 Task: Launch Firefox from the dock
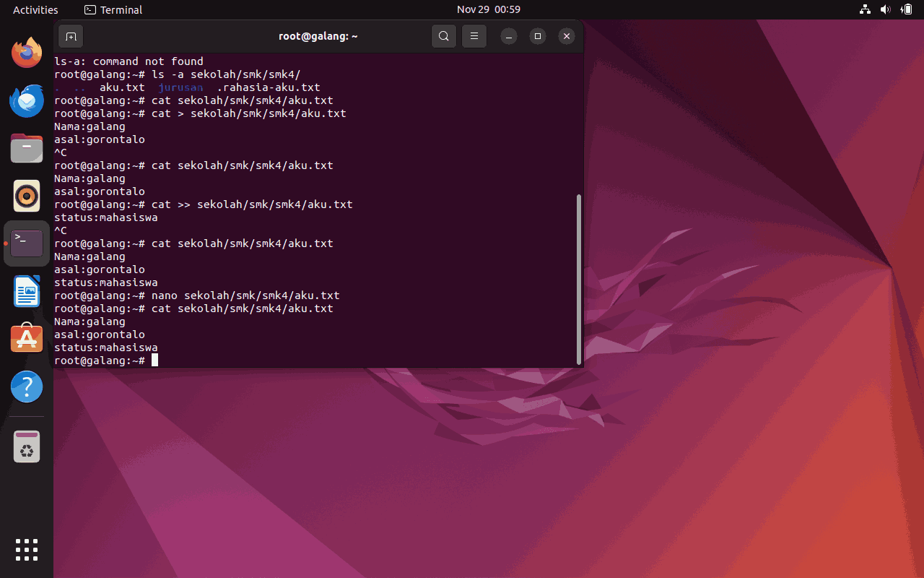pyautogui.click(x=27, y=53)
